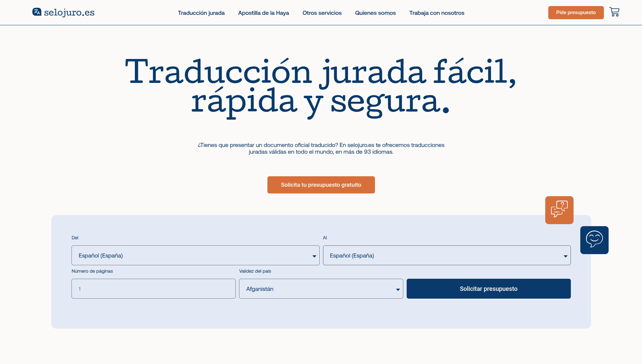Click the Pide presupuesto button

576,12
